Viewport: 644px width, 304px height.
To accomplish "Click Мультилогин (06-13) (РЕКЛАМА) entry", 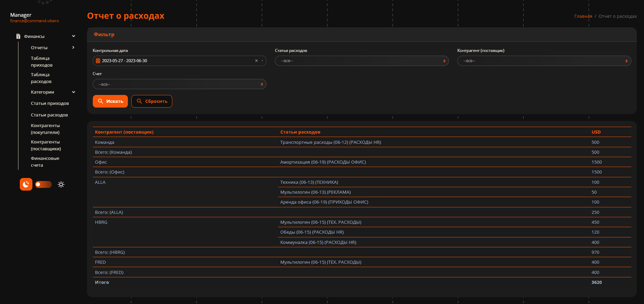I will coord(316,192).
